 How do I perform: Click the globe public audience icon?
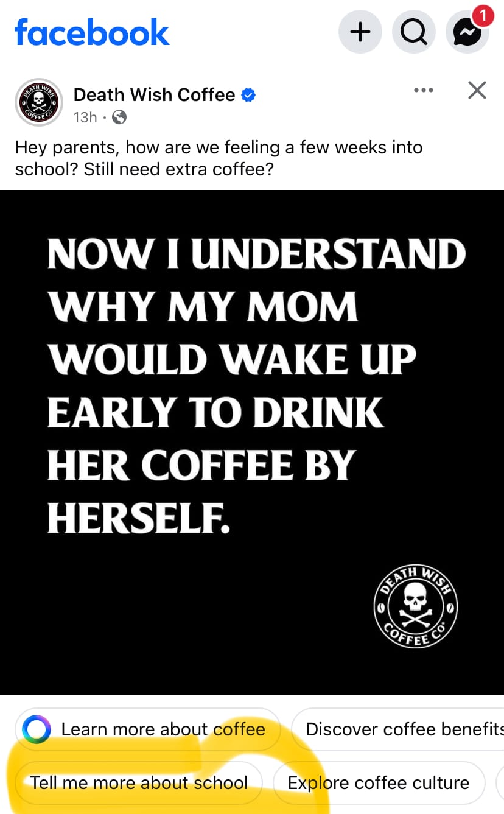point(120,117)
